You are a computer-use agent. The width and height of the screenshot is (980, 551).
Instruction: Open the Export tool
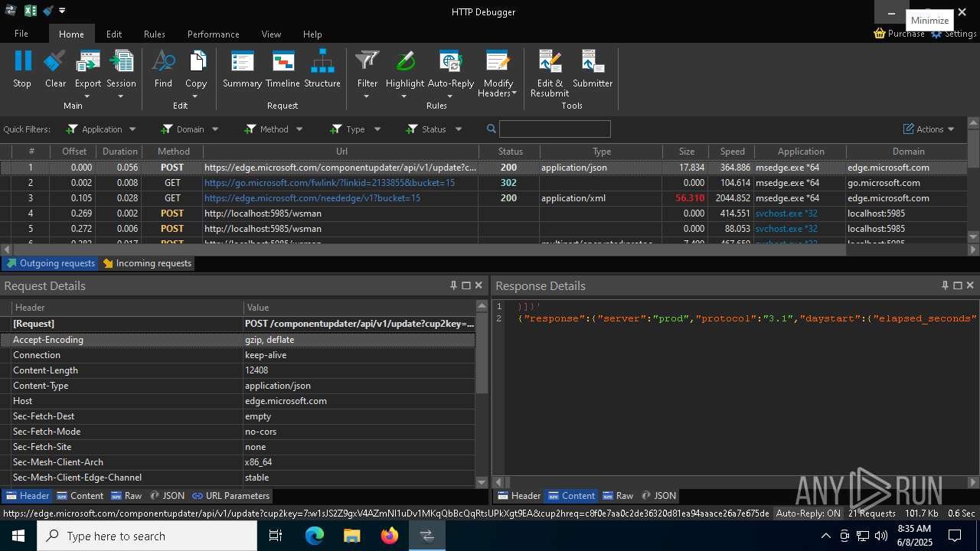88,69
